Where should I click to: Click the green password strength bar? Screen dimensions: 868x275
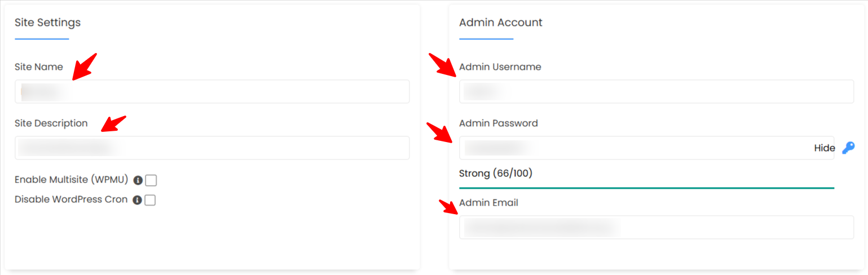coord(646,188)
